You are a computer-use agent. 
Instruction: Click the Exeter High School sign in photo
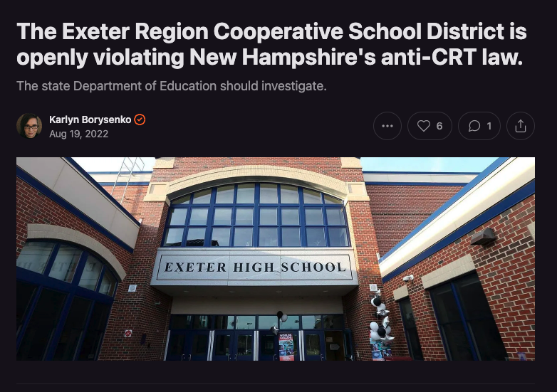(x=255, y=267)
